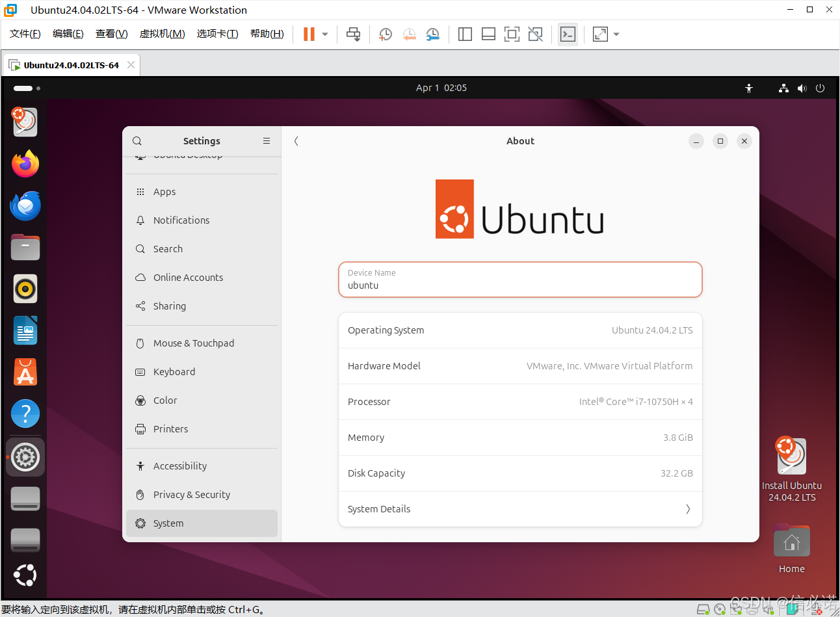Click the search icon in Settings

[137, 141]
